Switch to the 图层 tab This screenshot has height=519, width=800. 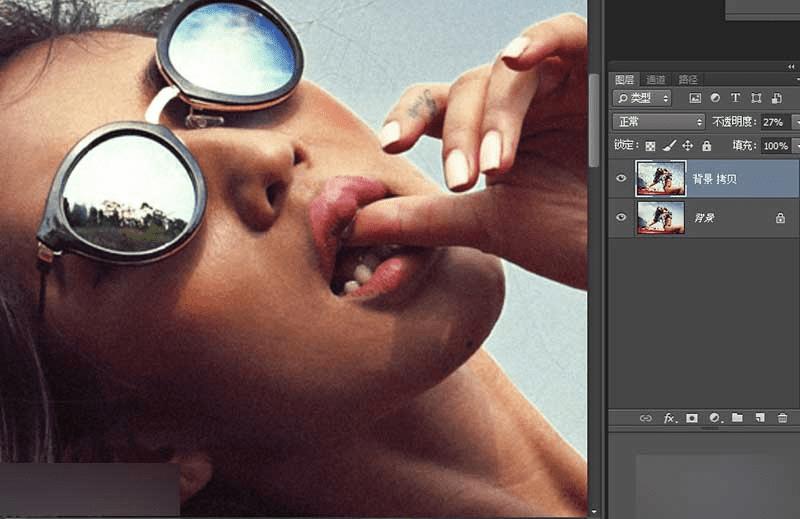point(624,80)
